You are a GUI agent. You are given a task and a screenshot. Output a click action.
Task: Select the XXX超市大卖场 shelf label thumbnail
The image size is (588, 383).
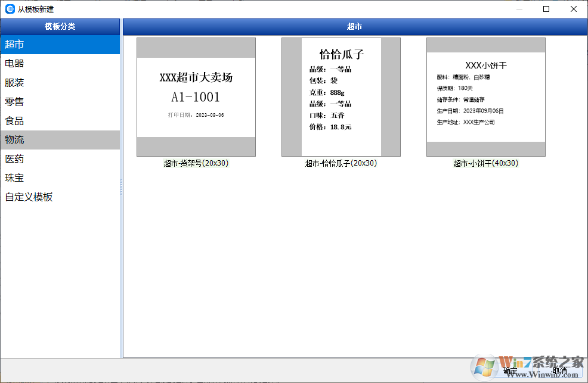pos(196,97)
